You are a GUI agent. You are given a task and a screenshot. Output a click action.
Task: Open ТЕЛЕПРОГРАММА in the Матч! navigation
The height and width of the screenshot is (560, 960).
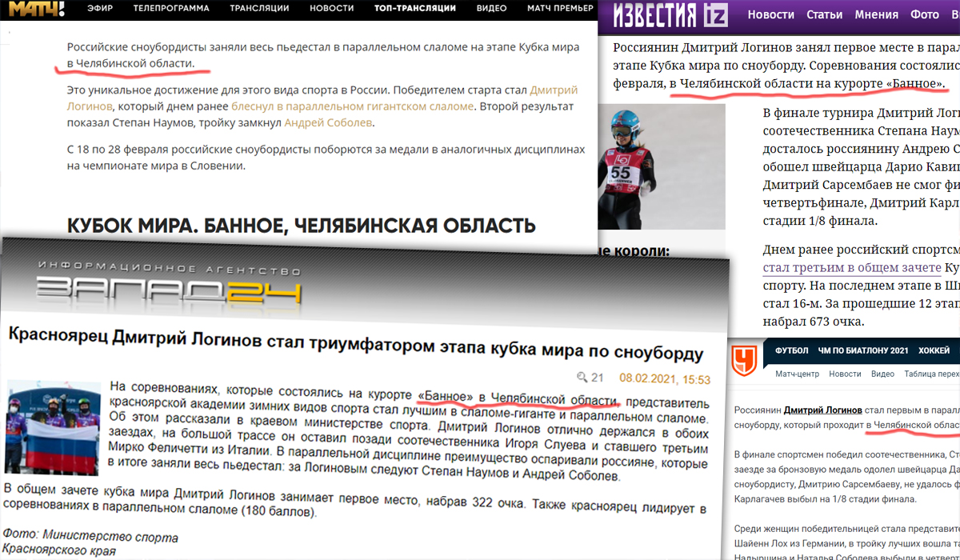(x=171, y=8)
